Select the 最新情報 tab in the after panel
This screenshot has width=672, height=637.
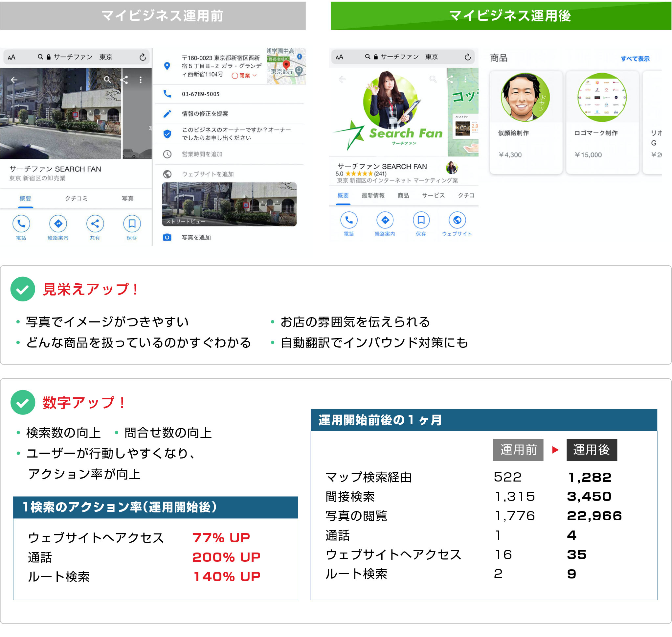coord(373,195)
